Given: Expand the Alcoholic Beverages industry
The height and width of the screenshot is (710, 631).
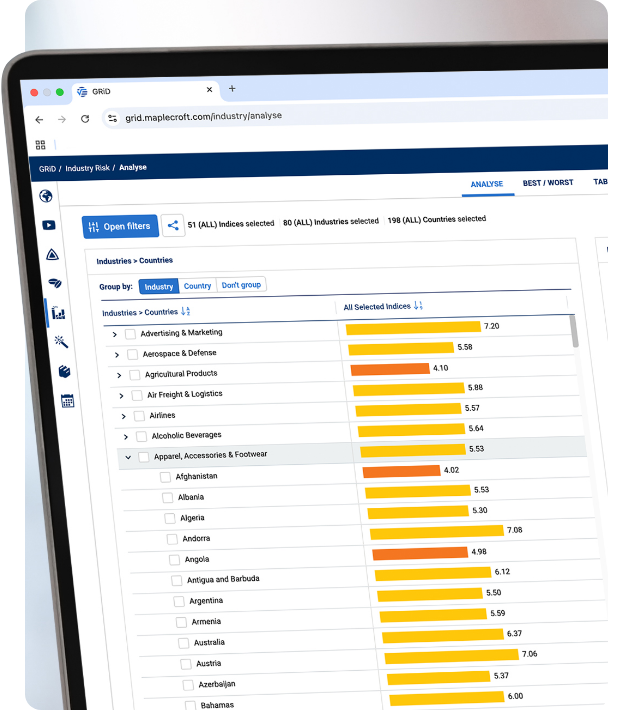Looking at the screenshot, I should (x=125, y=436).
